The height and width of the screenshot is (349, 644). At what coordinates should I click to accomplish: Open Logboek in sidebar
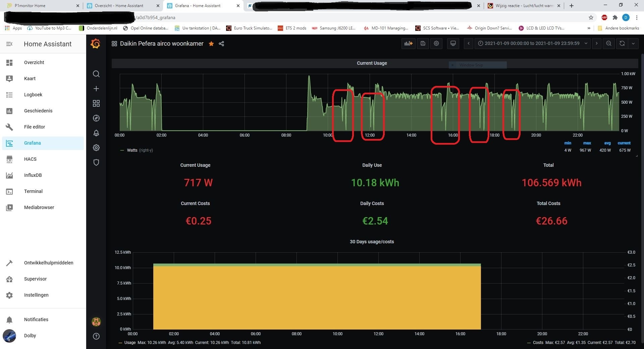[43, 95]
